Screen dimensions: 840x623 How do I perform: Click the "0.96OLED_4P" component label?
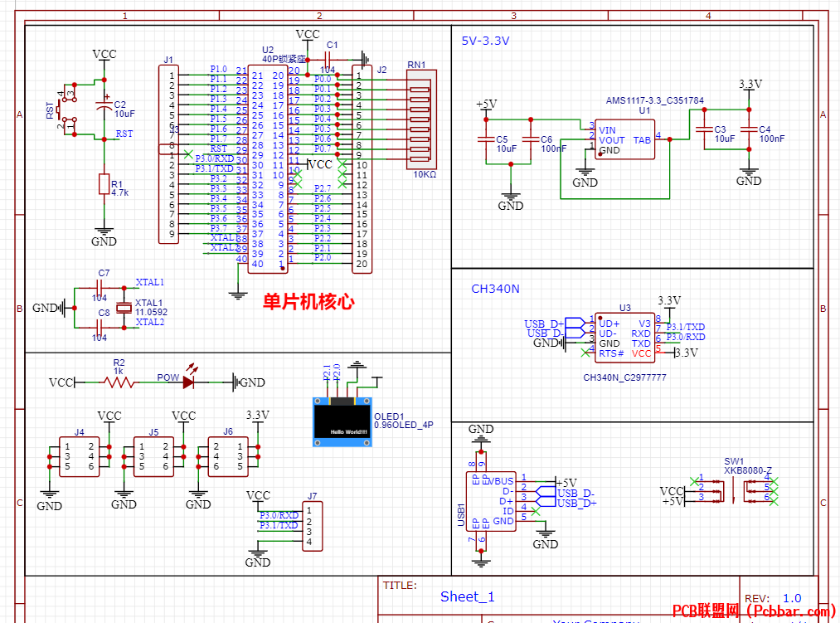coord(403,426)
